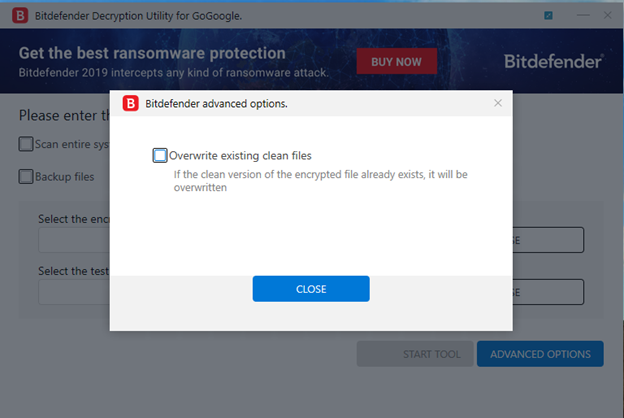Minimize the Decryption Utility window
This screenshot has width=624, height=418.
pyautogui.click(x=583, y=15)
